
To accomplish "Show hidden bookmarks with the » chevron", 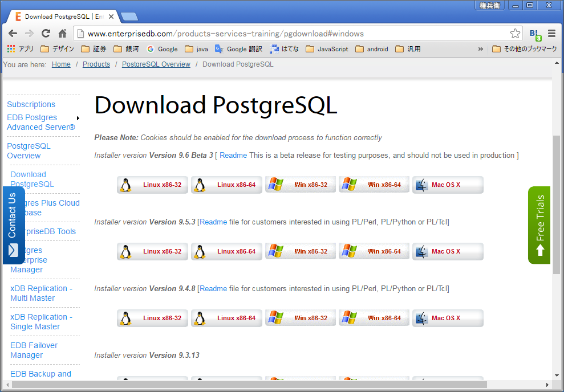I will pyautogui.click(x=481, y=49).
